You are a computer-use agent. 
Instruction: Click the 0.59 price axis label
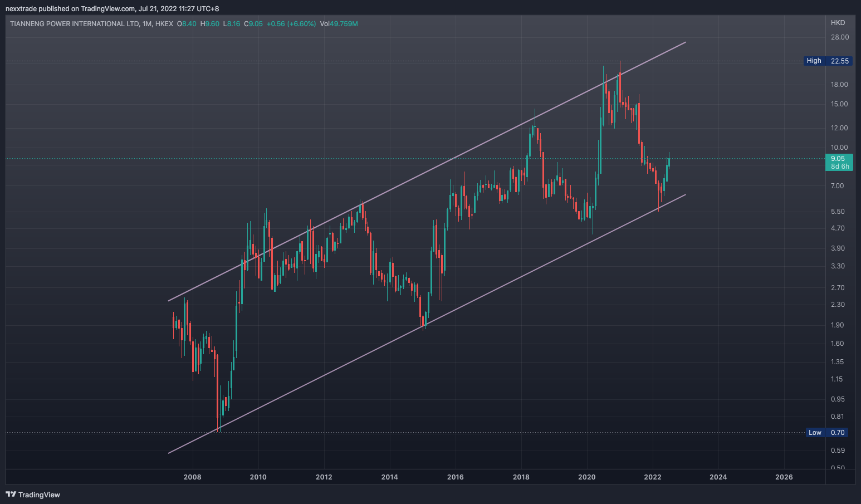[838, 451]
